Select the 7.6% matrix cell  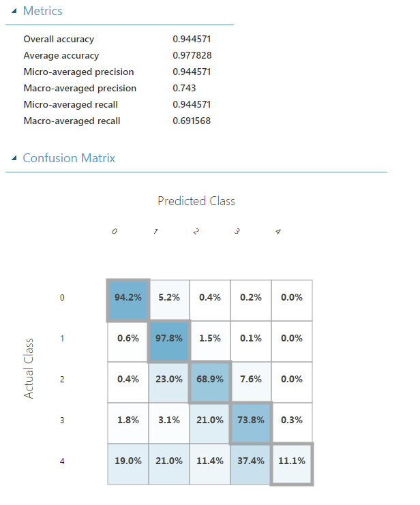click(251, 380)
